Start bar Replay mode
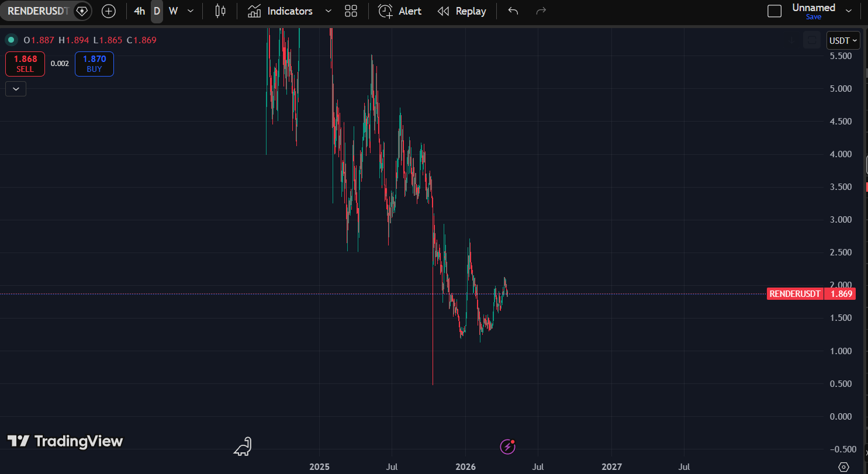This screenshot has width=868, height=474. point(462,11)
